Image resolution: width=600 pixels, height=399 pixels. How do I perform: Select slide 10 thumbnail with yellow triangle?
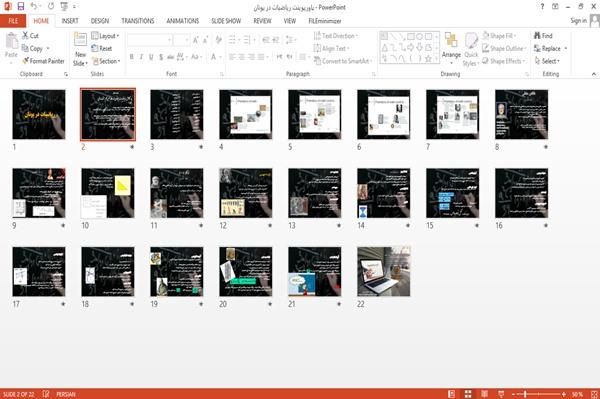(108, 193)
